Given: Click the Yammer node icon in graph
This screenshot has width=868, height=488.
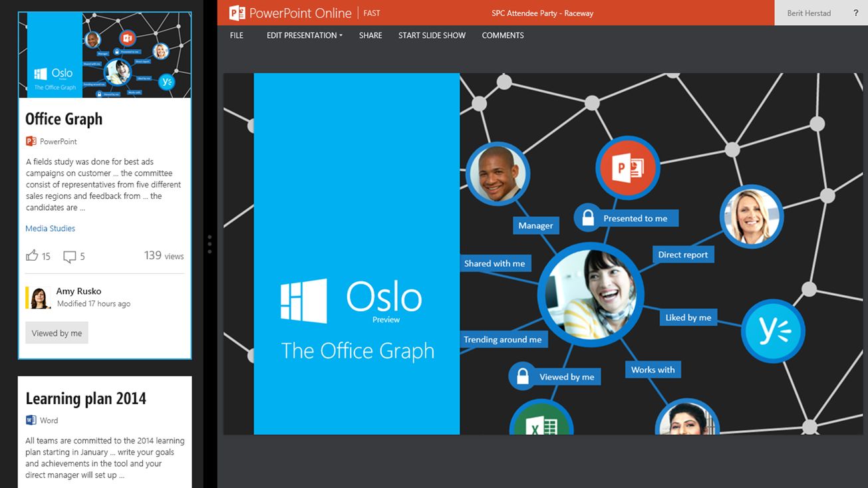Looking at the screenshot, I should [773, 330].
